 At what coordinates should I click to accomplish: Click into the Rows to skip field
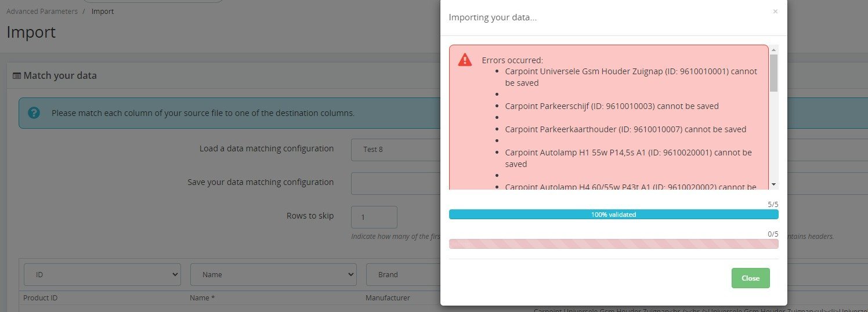[374, 217]
